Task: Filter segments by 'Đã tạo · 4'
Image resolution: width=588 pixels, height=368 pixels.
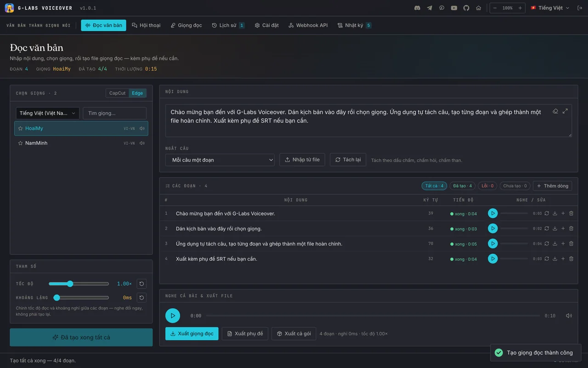Action: (463, 186)
